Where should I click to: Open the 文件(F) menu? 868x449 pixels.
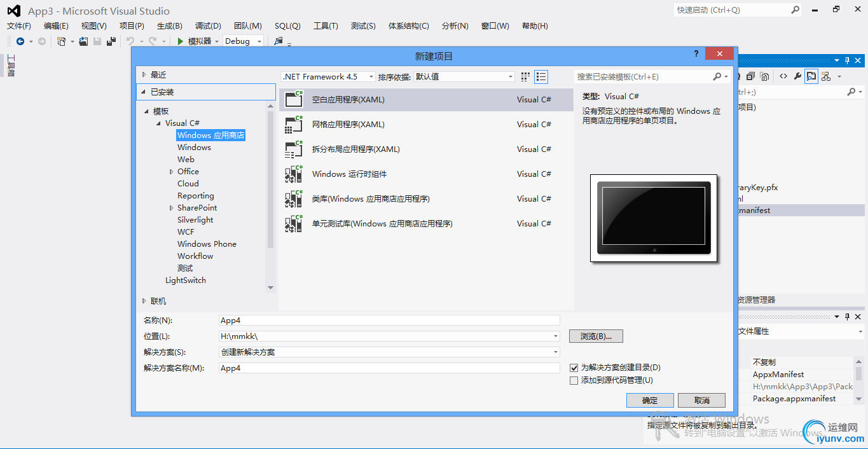point(19,26)
